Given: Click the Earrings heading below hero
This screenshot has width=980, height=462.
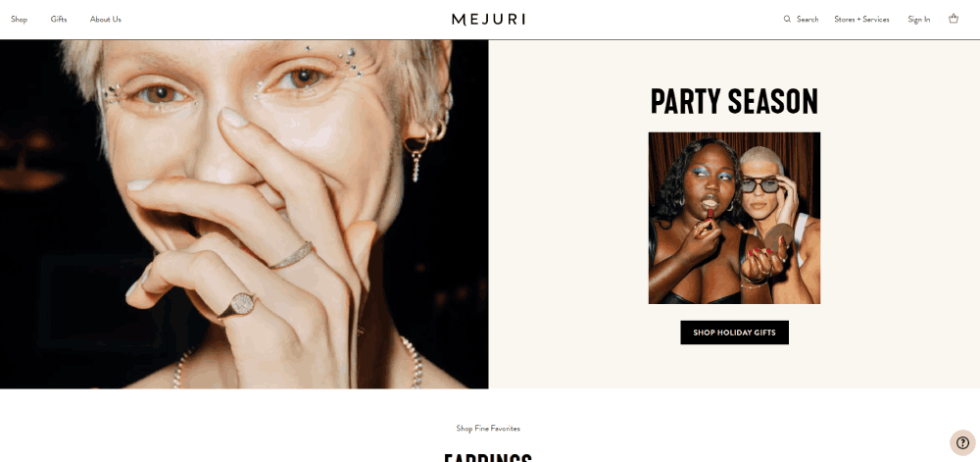Looking at the screenshot, I should click(x=488, y=458).
